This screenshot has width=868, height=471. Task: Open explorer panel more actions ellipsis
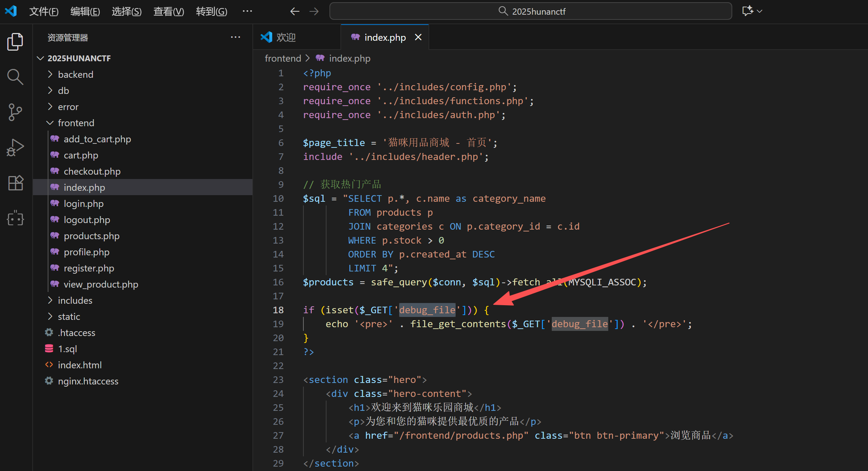click(235, 37)
